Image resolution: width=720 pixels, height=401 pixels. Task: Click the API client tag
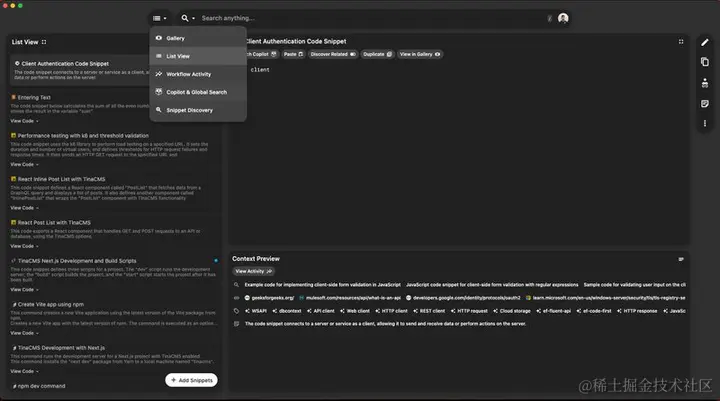click(321, 311)
